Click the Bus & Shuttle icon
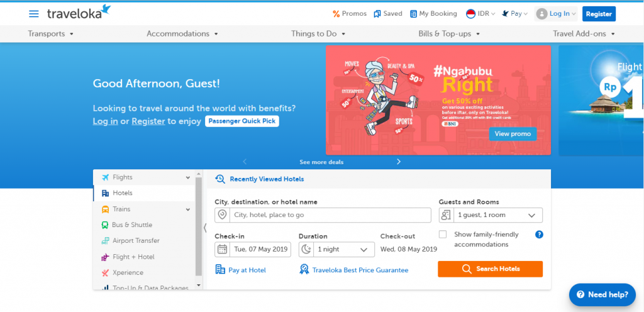The image size is (644, 312). 105,225
